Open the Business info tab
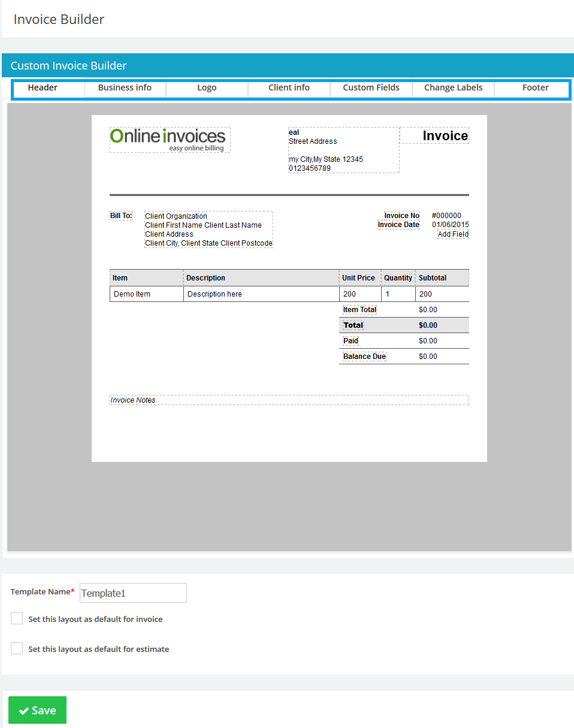574x728 pixels. tap(124, 87)
